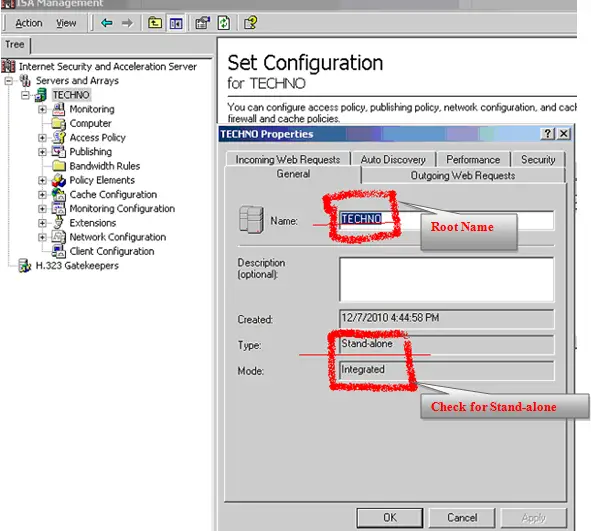The image size is (591, 531).
Task: Click the OK button
Action: (x=390, y=517)
